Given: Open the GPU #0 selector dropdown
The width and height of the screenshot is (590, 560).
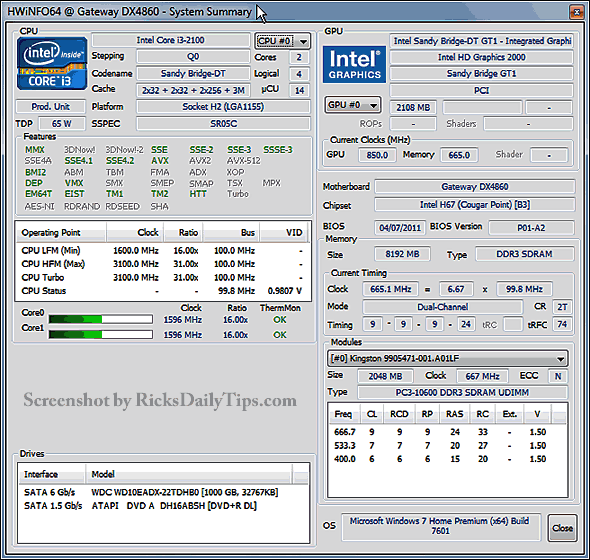Looking at the screenshot, I should coord(353,105).
